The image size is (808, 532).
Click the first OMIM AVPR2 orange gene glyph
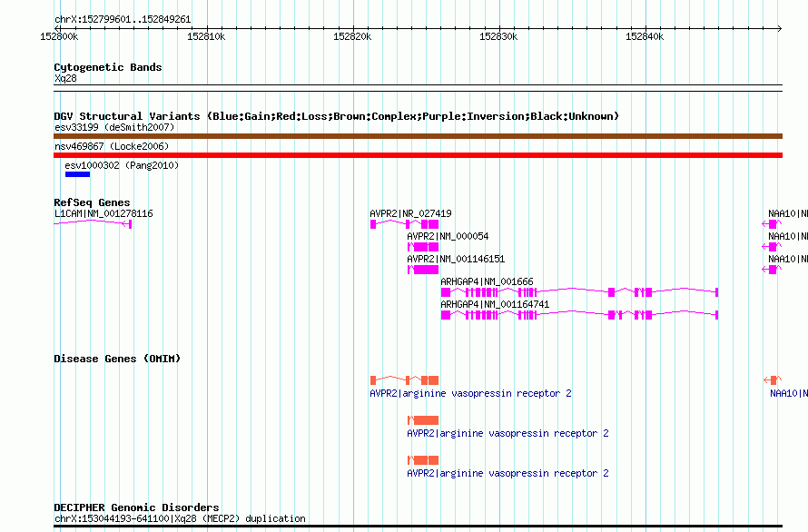pos(405,380)
